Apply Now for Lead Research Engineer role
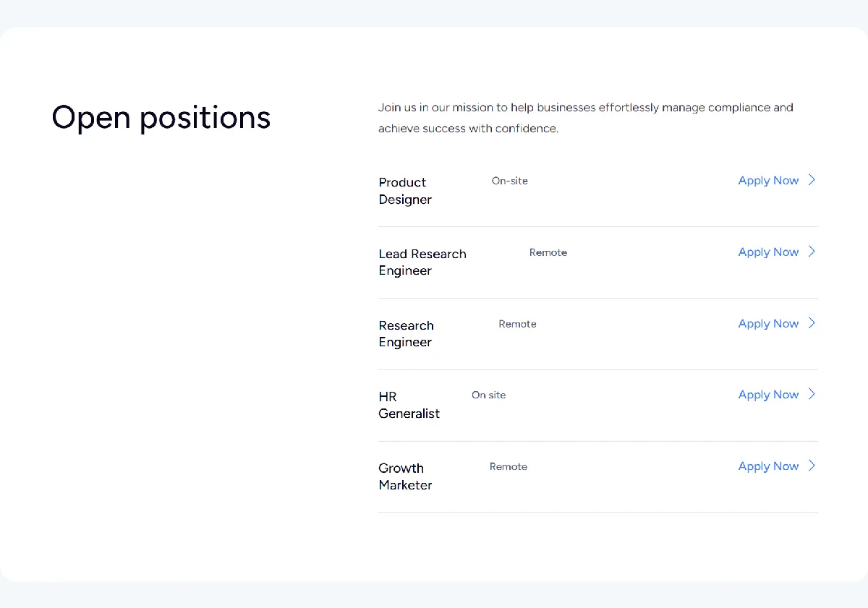The image size is (868, 608). pyautogui.click(x=768, y=252)
